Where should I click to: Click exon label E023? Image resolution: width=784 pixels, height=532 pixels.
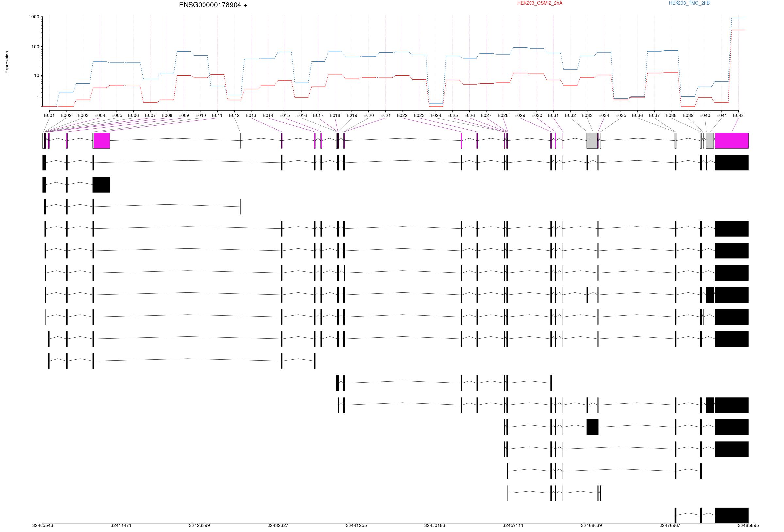[x=419, y=115]
